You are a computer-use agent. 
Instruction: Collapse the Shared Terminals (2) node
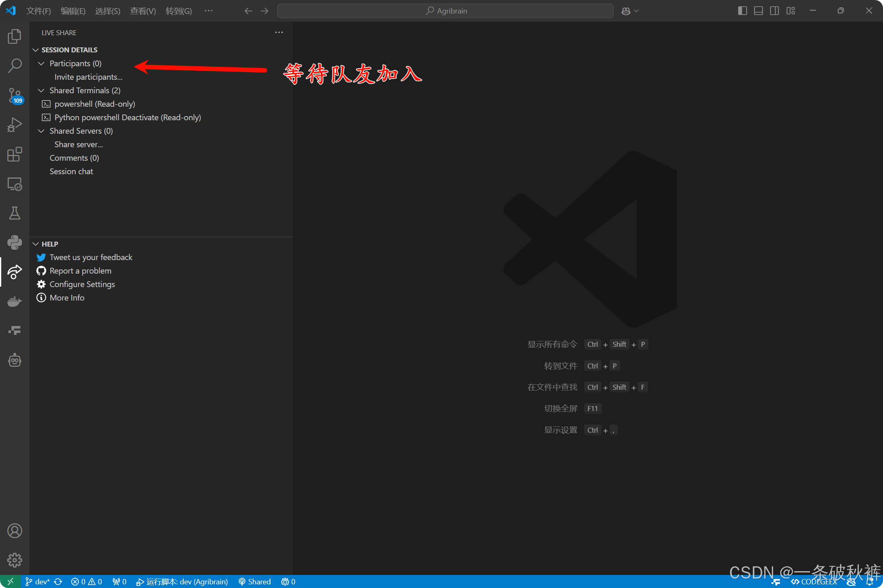point(41,90)
